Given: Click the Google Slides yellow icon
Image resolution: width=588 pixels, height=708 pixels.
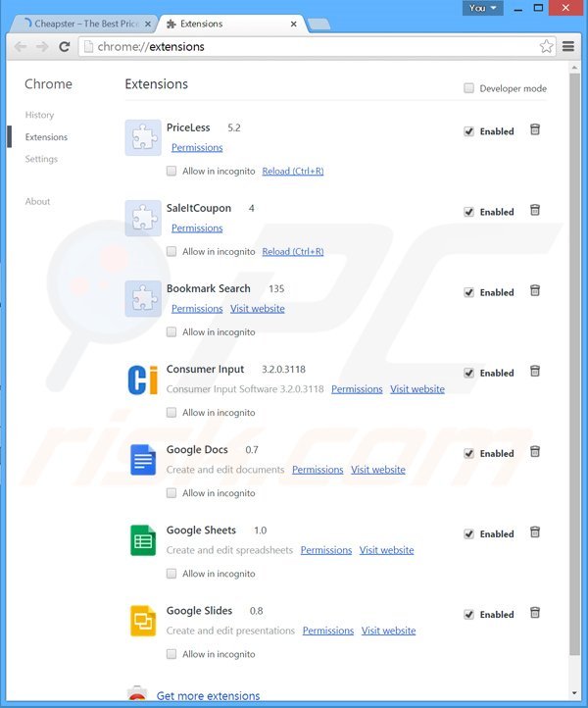Looking at the screenshot, I should 143,621.
